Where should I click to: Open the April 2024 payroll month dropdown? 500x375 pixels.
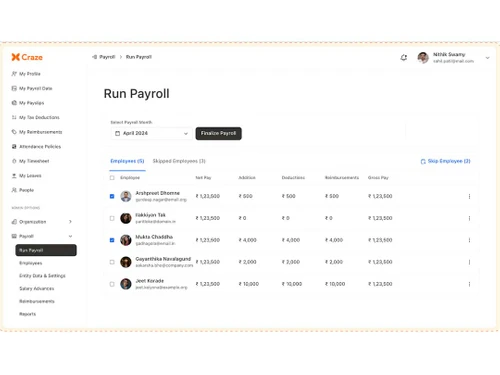pos(152,133)
